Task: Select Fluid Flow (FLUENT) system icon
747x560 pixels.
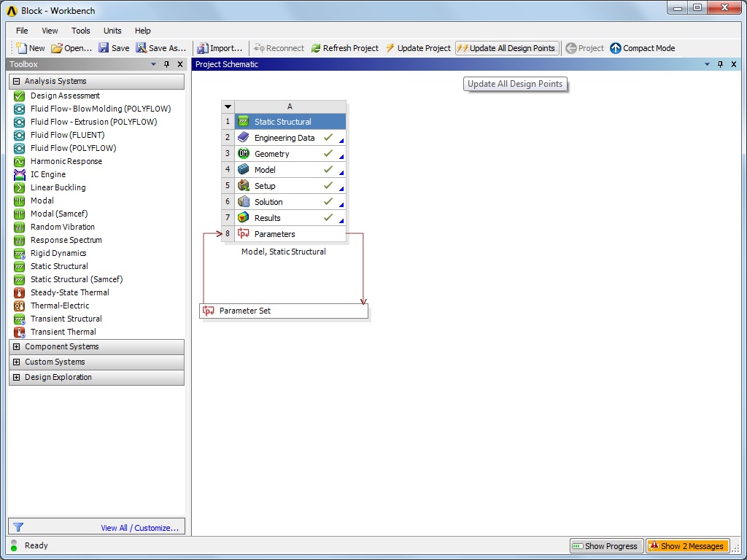Action: pyautogui.click(x=19, y=135)
